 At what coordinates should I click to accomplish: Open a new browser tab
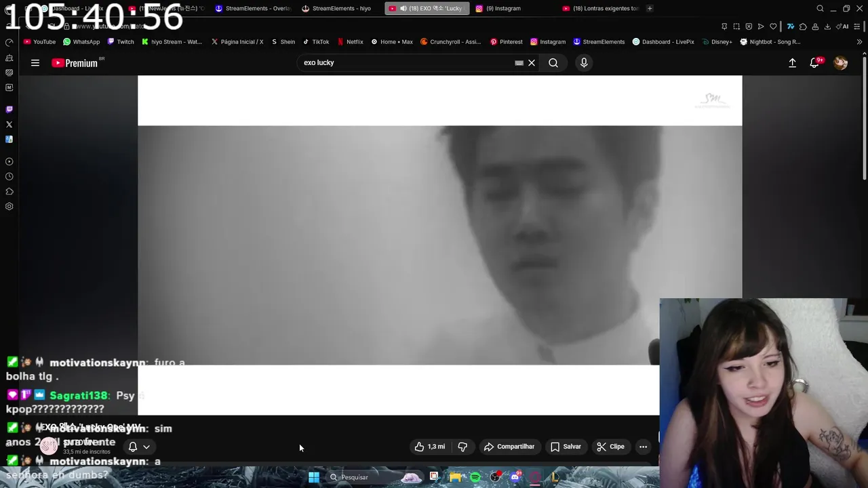650,8
